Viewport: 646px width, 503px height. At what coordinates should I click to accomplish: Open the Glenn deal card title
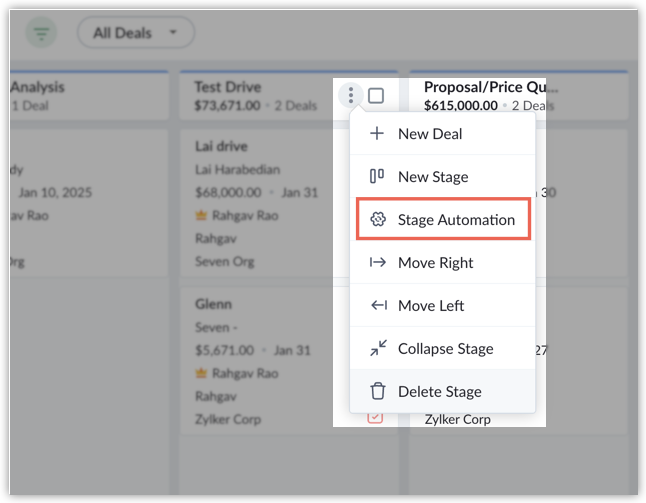tap(213, 304)
